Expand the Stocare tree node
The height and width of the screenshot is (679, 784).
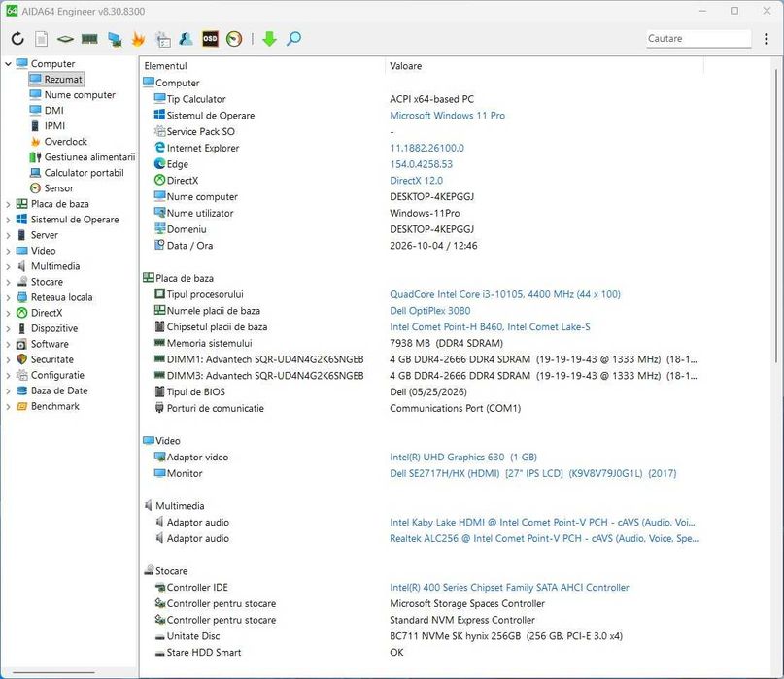coord(8,282)
